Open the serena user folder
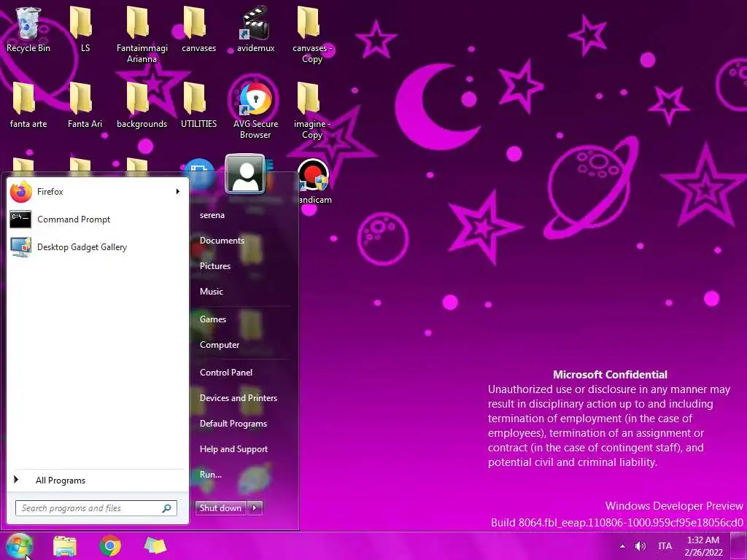Screen dimensions: 747x560 click(212, 215)
